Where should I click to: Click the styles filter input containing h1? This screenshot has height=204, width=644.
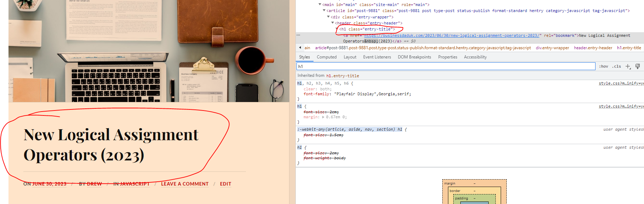click(446, 67)
